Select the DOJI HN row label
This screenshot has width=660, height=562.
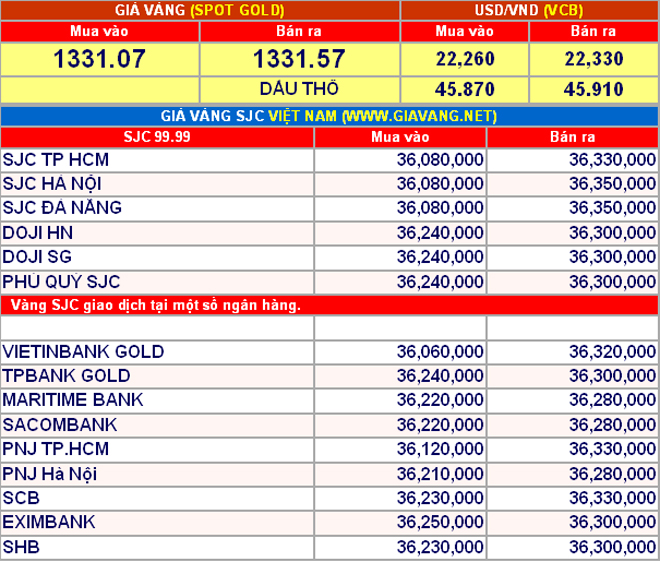[38, 232]
